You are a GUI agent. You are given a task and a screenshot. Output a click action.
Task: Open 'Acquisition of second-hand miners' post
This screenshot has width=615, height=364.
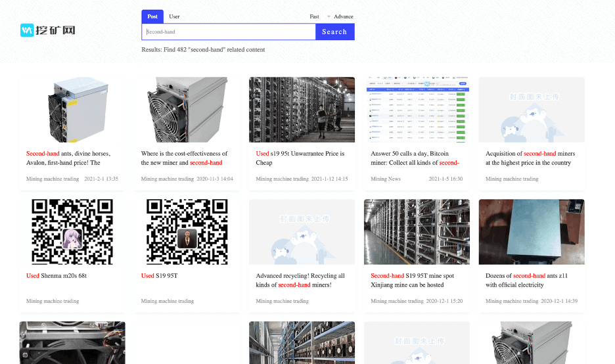[x=530, y=158]
